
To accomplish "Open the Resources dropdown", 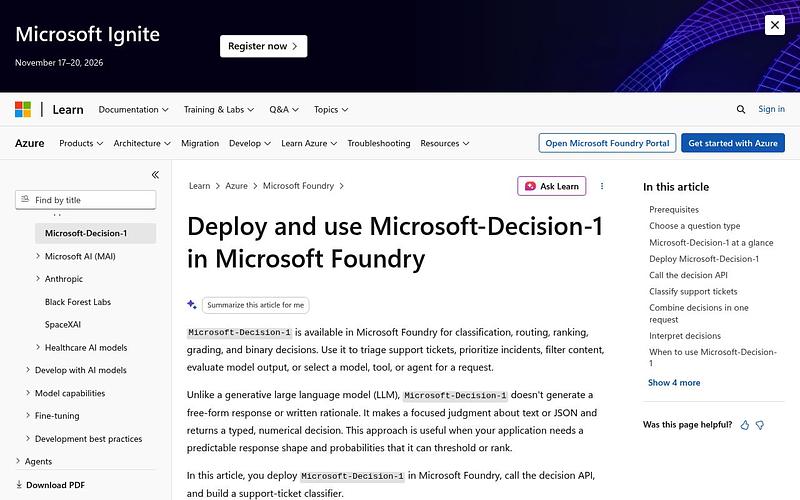I will 444,143.
